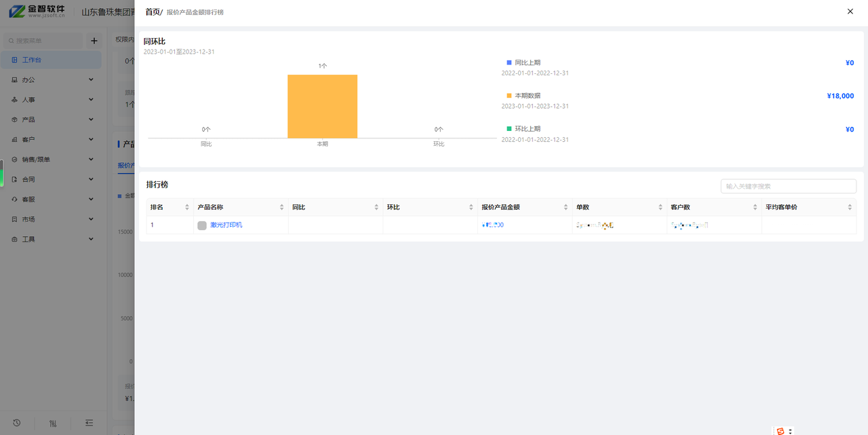The height and width of the screenshot is (435, 868).
Task: Click the ¥18,000 本期数据 amount
Action: [840, 96]
